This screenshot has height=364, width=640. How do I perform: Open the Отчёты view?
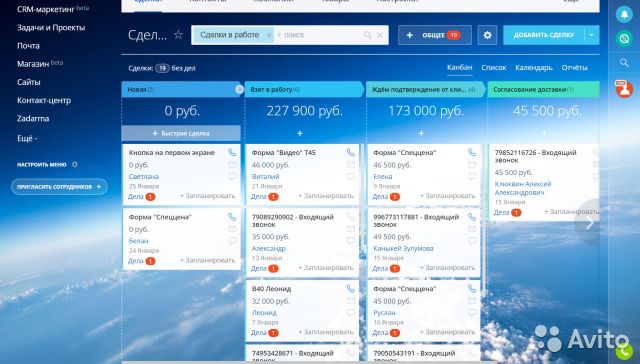click(574, 68)
